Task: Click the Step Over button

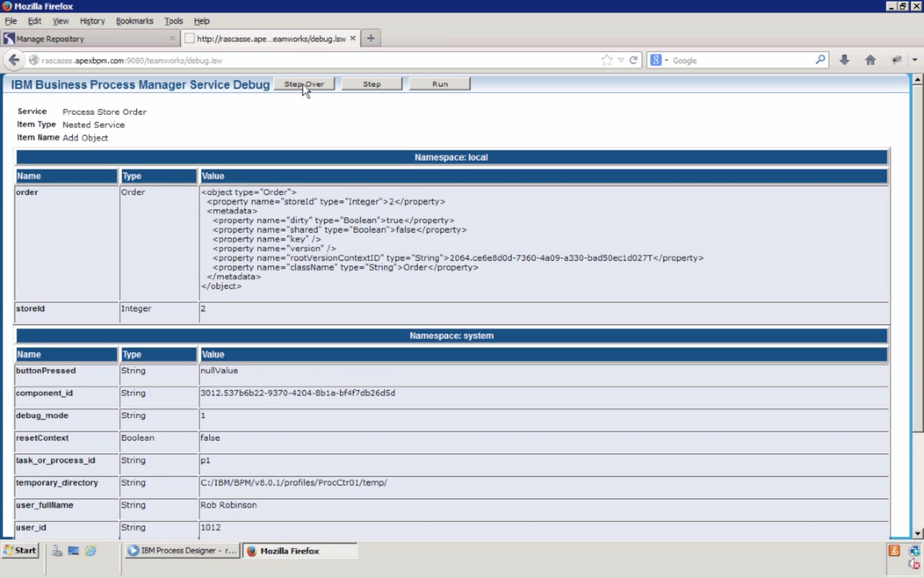Action: (x=304, y=84)
